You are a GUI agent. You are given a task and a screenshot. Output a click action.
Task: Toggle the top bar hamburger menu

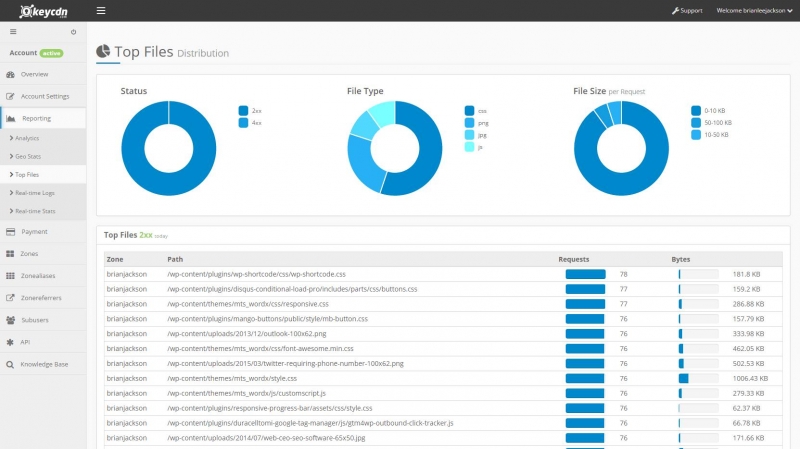coord(101,11)
